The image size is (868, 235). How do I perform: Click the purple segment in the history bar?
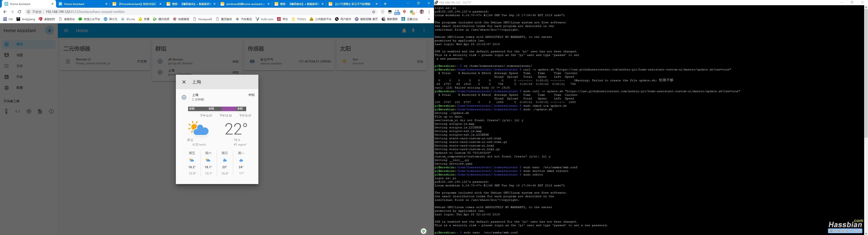(229, 109)
